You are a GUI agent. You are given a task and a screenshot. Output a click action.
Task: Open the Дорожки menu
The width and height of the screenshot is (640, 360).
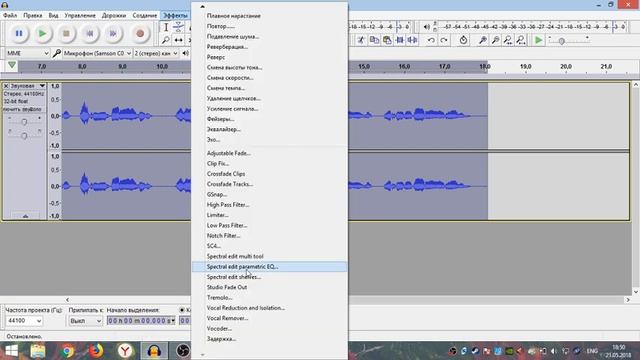pos(114,16)
